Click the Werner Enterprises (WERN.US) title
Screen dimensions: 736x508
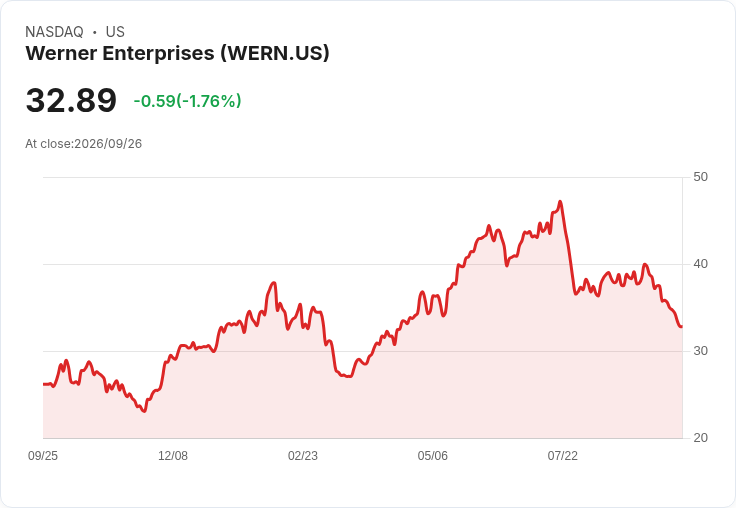(x=177, y=53)
